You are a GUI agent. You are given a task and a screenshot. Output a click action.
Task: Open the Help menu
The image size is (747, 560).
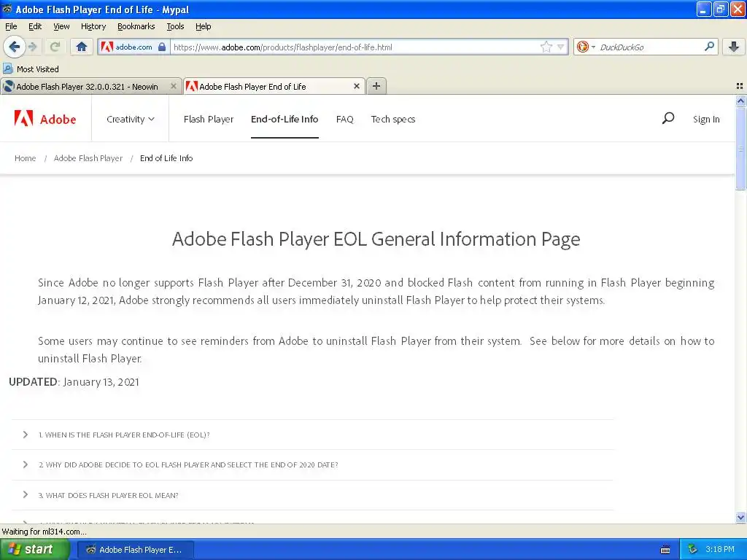coord(204,26)
